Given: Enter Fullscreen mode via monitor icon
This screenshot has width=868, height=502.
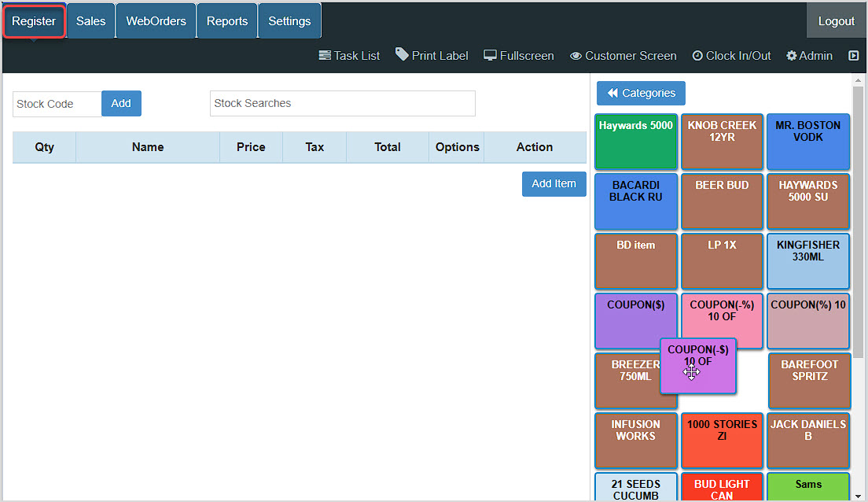Looking at the screenshot, I should coord(490,56).
